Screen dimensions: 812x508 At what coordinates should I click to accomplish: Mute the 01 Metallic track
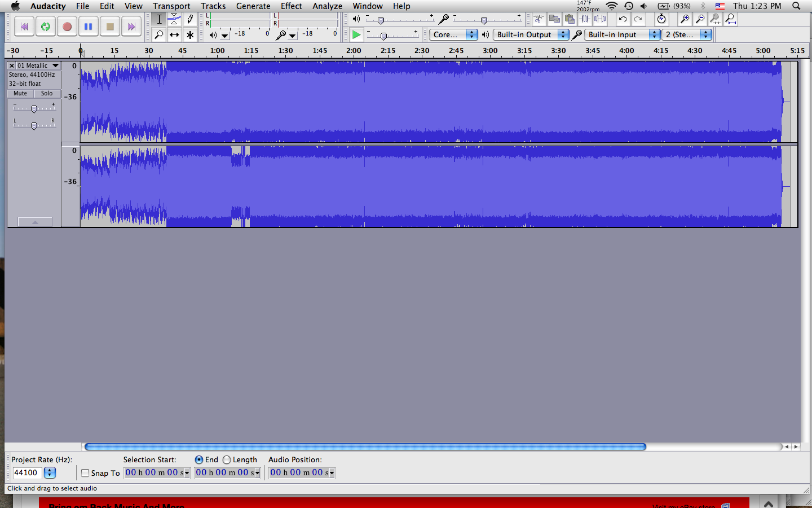click(x=20, y=94)
